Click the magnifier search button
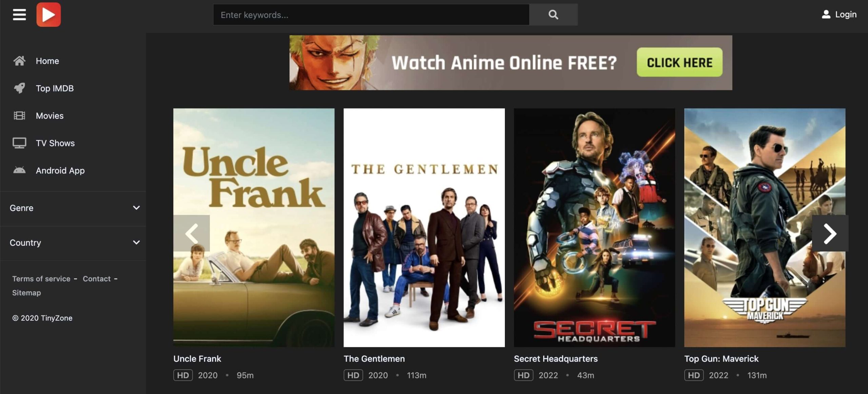This screenshot has height=394, width=868. pyautogui.click(x=553, y=15)
